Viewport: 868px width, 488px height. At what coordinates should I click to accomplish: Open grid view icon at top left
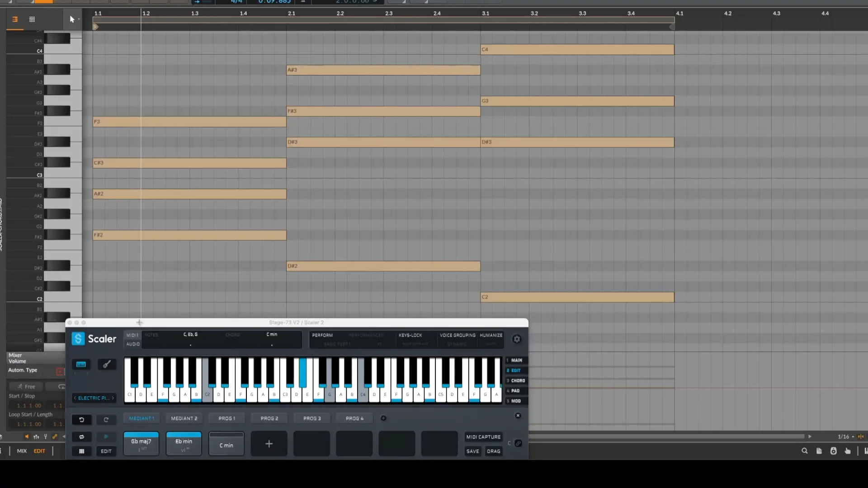point(32,19)
